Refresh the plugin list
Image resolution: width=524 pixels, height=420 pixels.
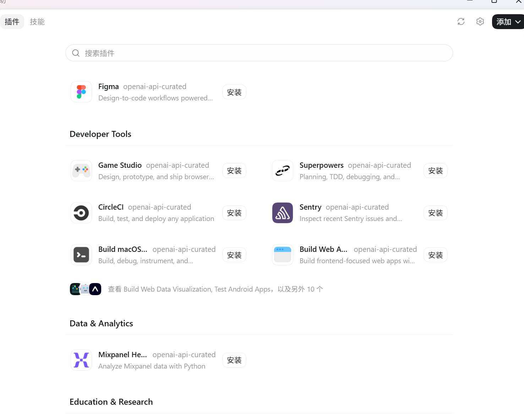(461, 22)
